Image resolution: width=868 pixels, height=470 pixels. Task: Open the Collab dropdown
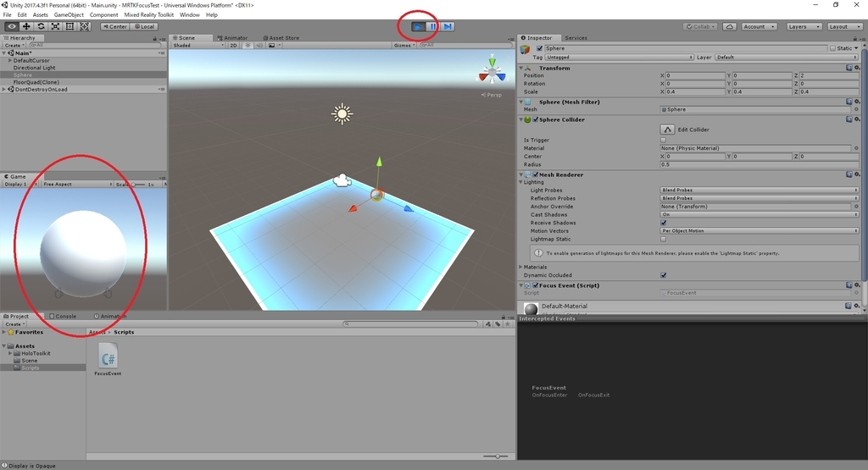701,26
